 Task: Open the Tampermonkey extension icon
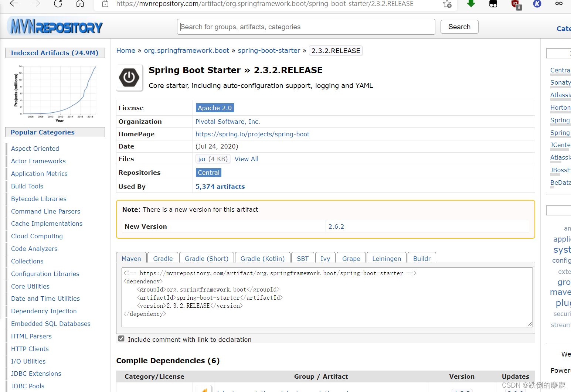point(493,4)
